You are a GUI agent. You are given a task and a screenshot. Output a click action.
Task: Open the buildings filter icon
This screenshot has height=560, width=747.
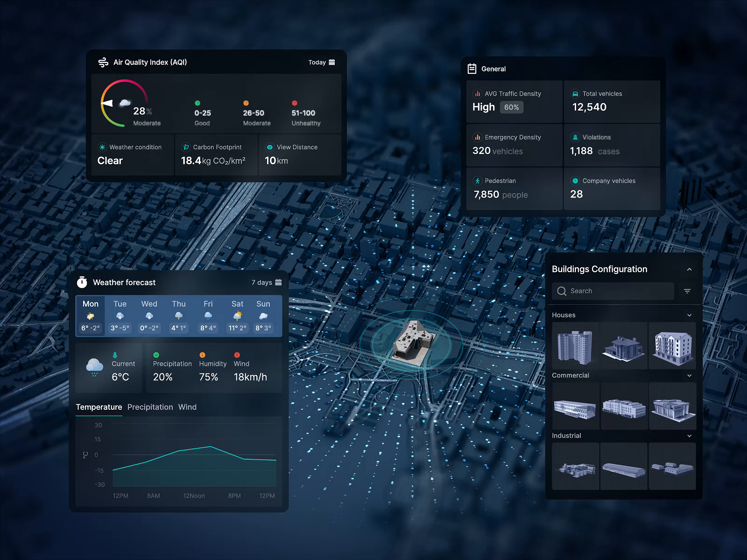coord(687,291)
